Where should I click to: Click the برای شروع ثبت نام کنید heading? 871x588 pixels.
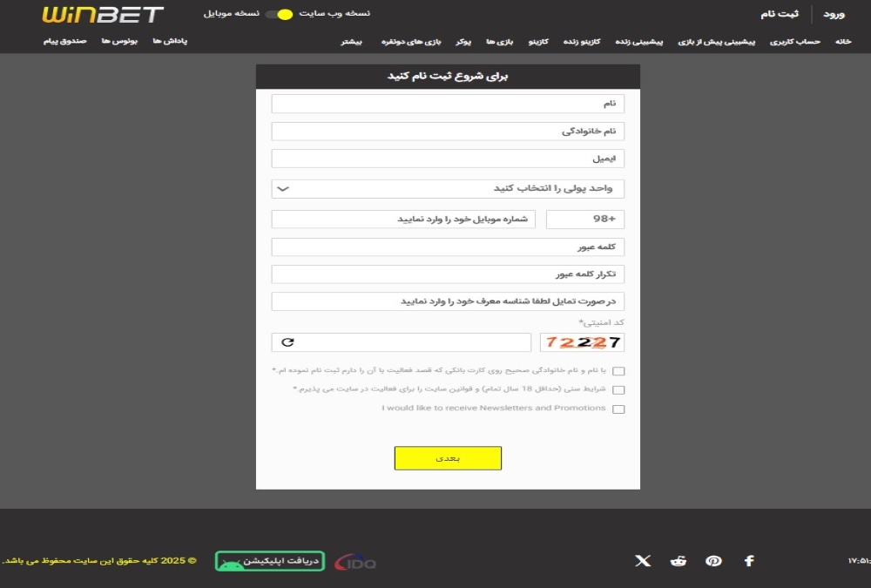tap(448, 76)
